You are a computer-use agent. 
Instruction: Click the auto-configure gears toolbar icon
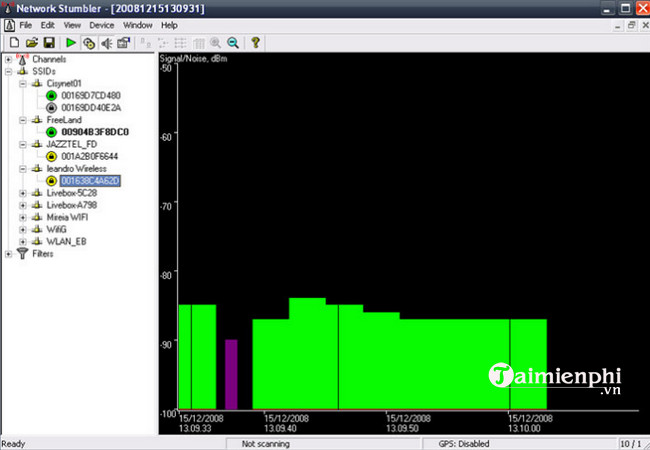pos(89,43)
